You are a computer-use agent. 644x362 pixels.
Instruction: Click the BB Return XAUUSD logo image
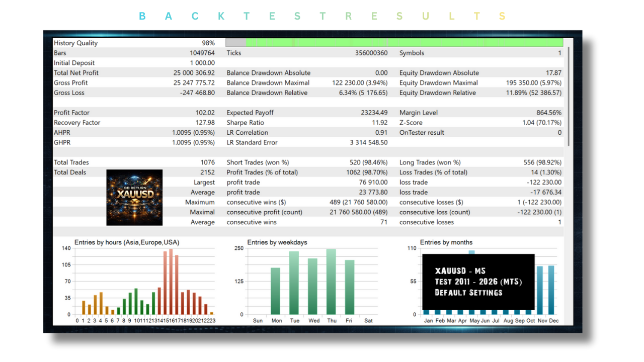click(x=134, y=197)
